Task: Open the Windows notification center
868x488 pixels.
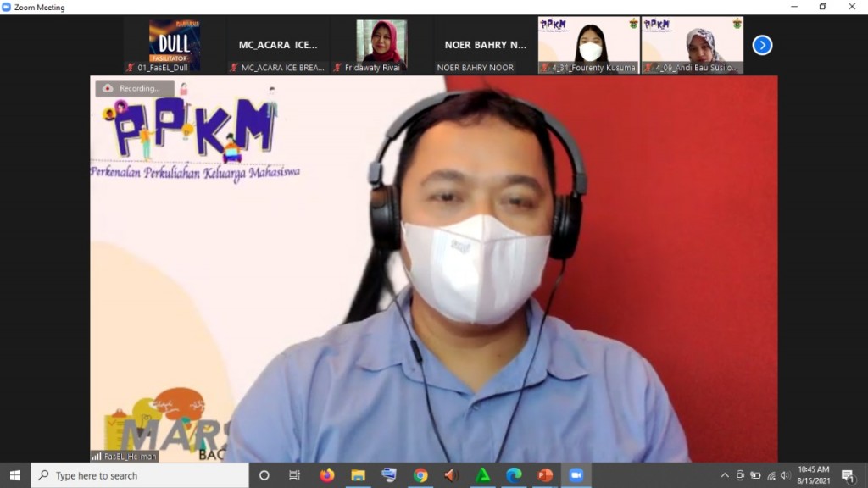Action: click(847, 475)
